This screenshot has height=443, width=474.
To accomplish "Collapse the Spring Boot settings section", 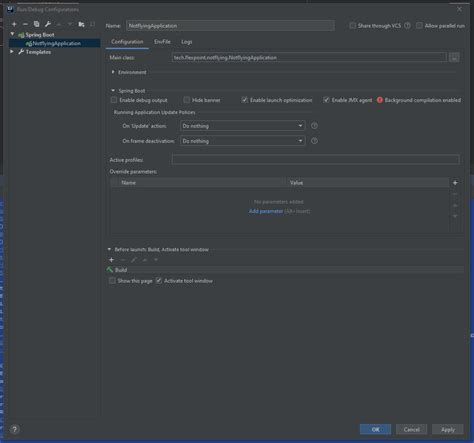I will (113, 90).
